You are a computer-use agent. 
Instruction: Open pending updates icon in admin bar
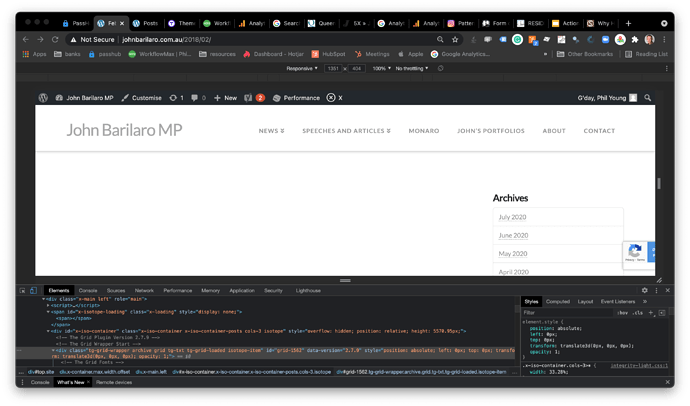[176, 98]
